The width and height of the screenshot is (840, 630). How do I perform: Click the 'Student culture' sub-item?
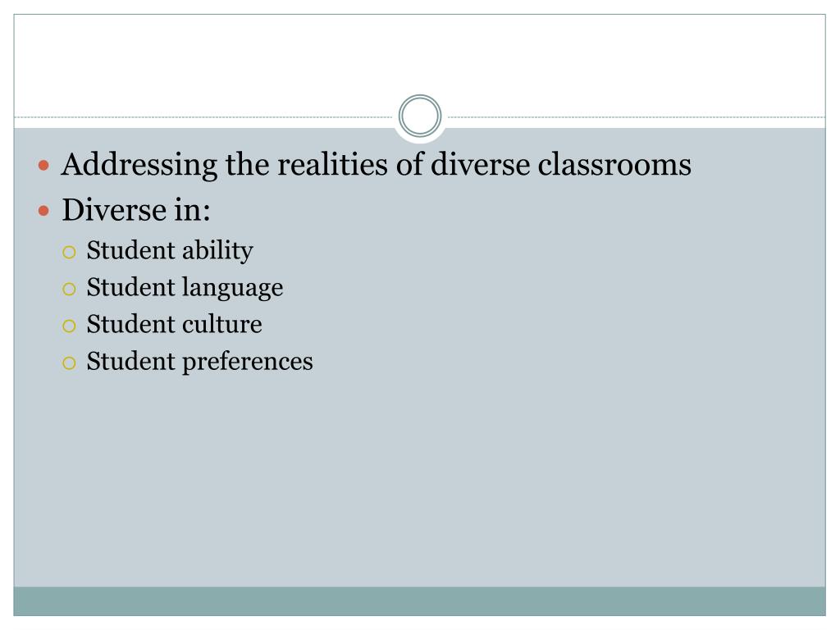[x=174, y=325]
